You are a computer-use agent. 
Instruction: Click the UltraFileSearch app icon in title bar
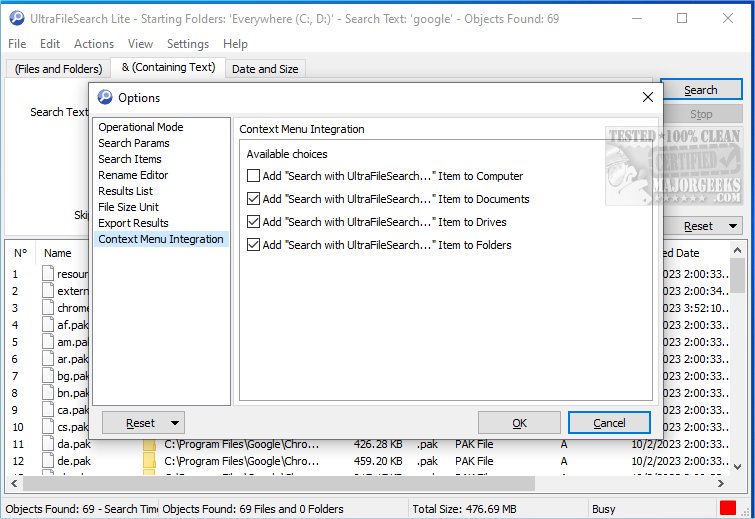(x=16, y=18)
